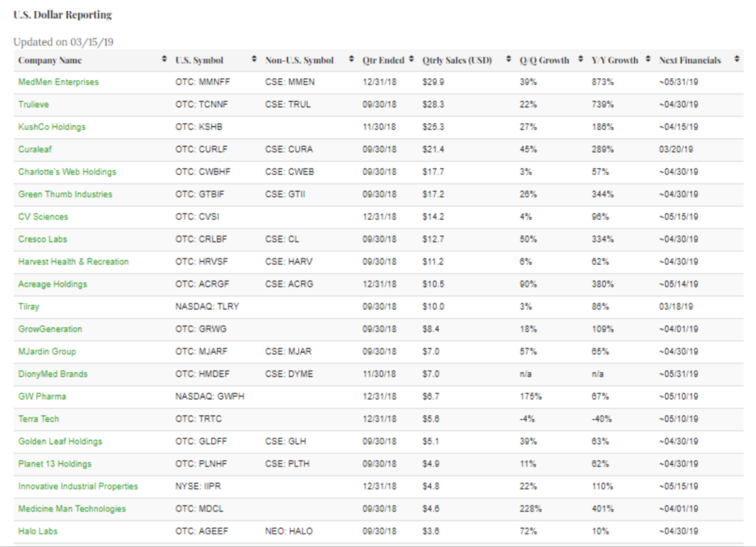
Task: Click the CSE: PLTH symbol cell
Action: (287, 464)
